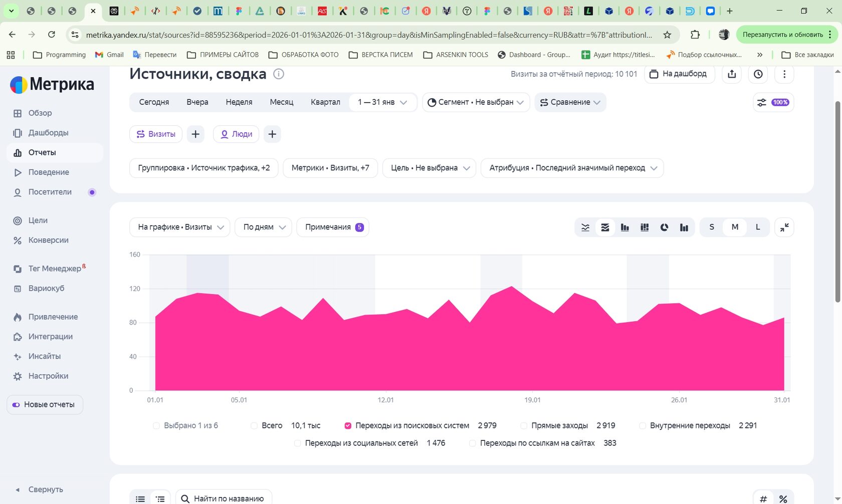Add segment with plus after Люди

pos(272,134)
